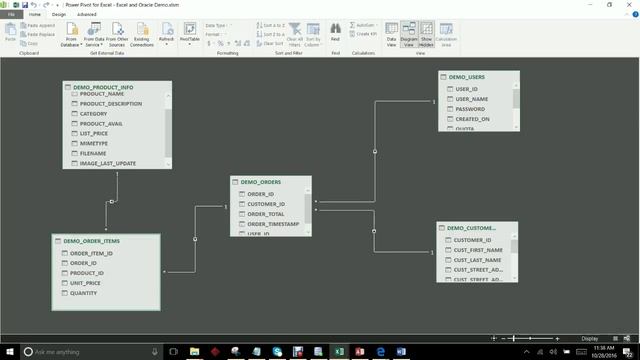Click the zoom in plus button
The image size is (640, 360).
(557, 338)
